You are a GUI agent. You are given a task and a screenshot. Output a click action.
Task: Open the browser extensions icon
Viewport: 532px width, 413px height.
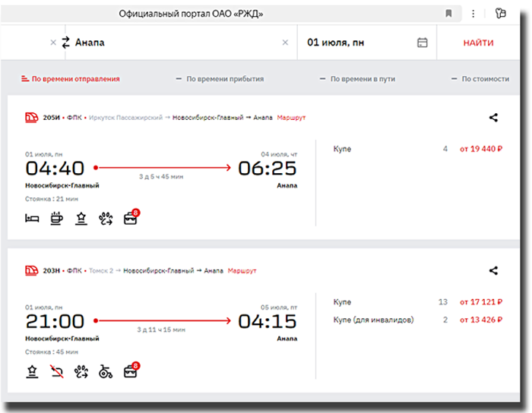click(x=500, y=14)
